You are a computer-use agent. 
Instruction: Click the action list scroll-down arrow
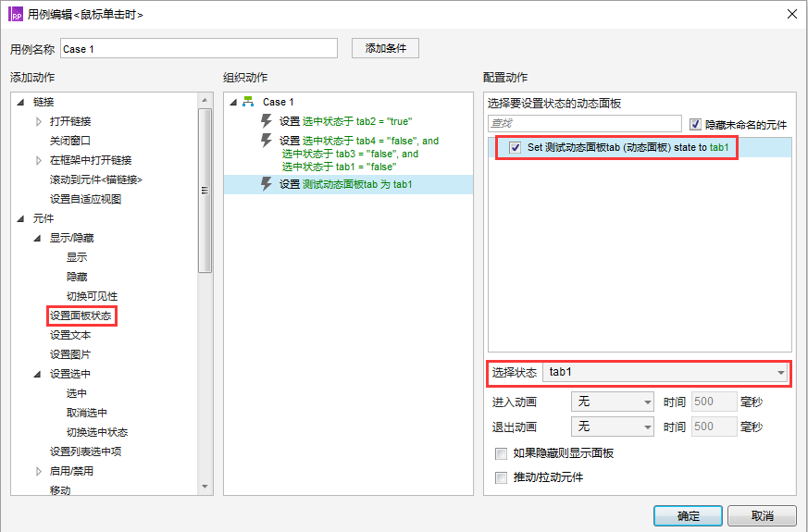[x=205, y=487]
